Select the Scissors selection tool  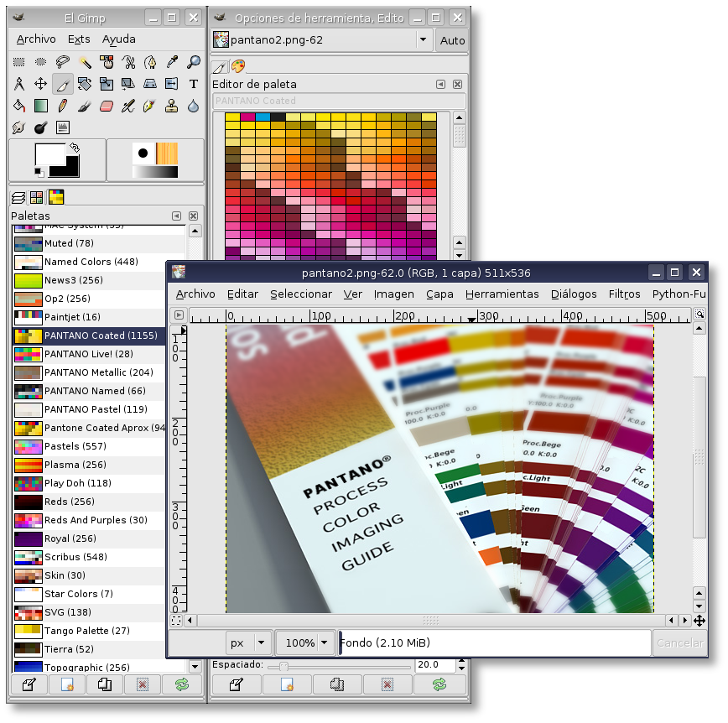128,62
